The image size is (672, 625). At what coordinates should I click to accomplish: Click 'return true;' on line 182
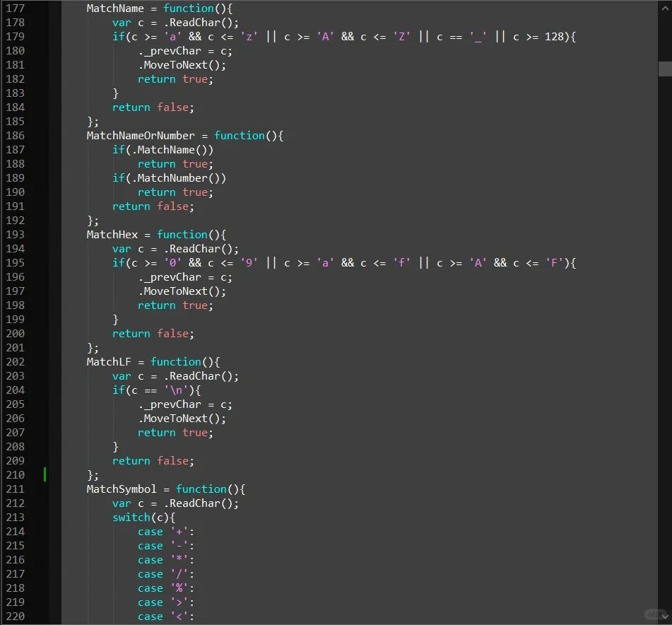click(x=175, y=79)
